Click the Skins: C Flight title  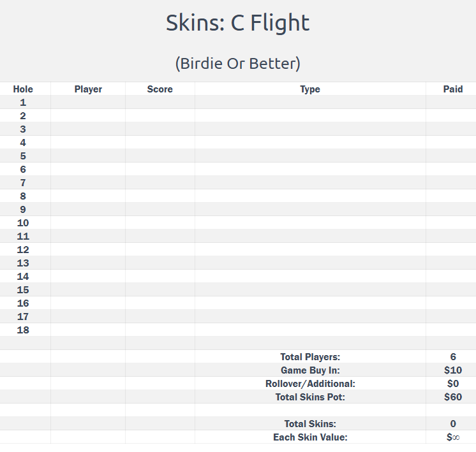tap(237, 23)
